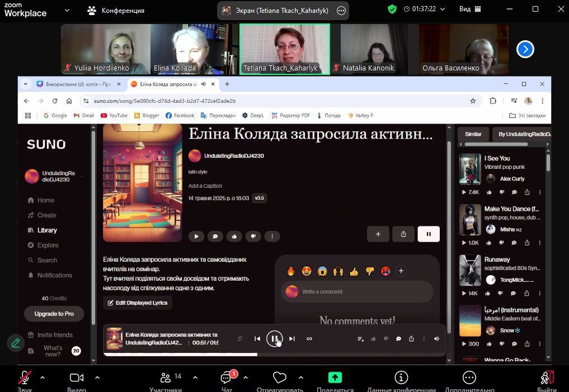This screenshot has width=569, height=392.
Task: Open chat options arrow next to Чат
Action: tap(246, 377)
